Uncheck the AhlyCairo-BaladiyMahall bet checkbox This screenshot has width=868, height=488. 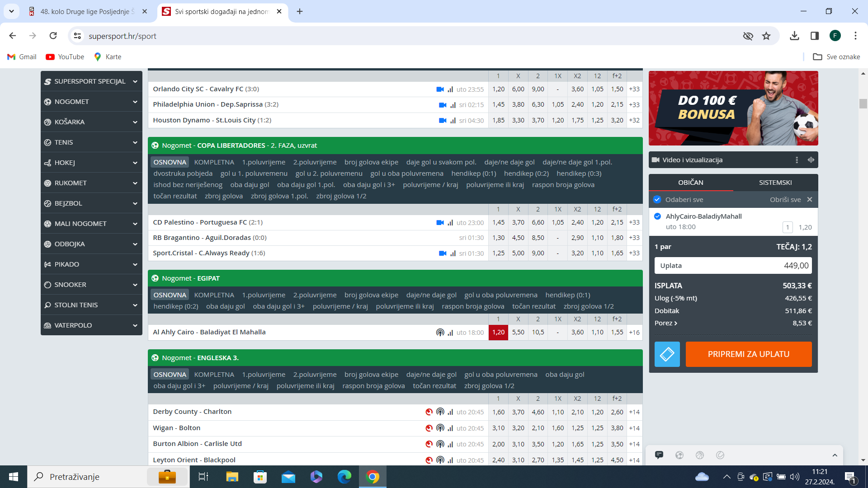point(657,216)
